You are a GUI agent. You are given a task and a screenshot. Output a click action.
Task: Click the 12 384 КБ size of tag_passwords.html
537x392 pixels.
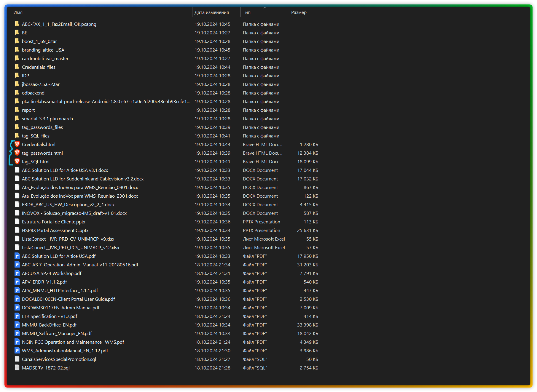(x=307, y=153)
